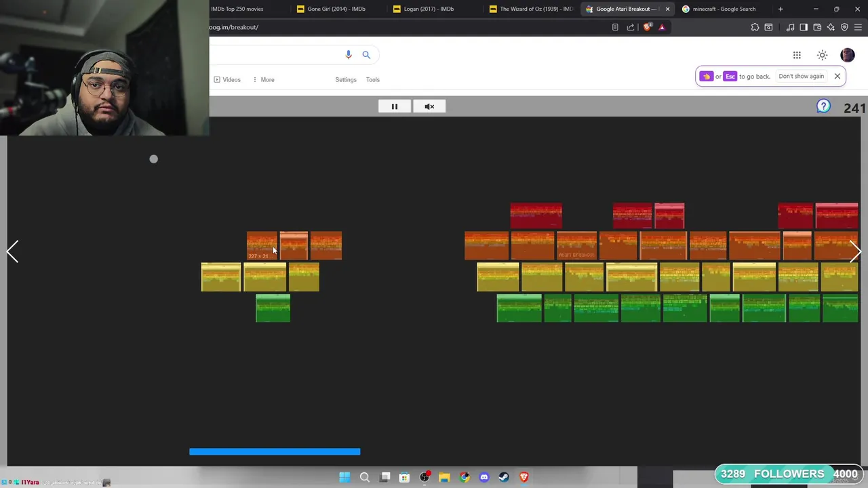868x488 pixels.
Task: Toggle the game sound mute button
Action: click(x=429, y=106)
